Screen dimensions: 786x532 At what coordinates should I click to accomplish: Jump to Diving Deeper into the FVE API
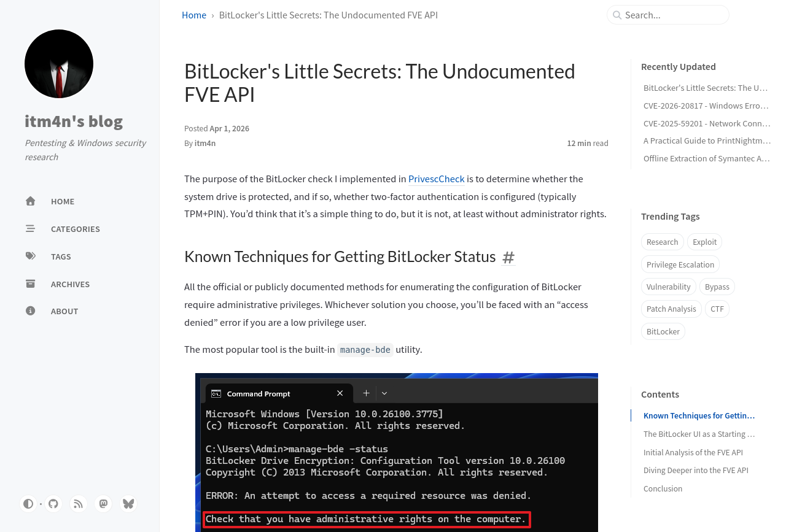coord(696,471)
